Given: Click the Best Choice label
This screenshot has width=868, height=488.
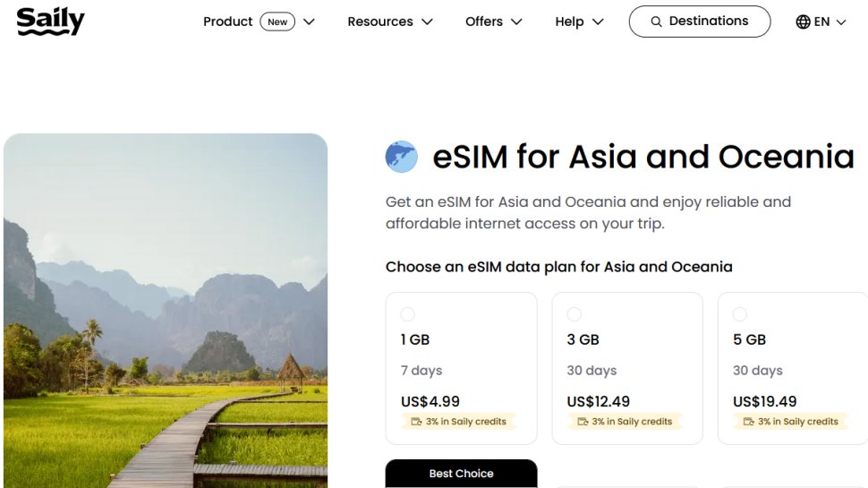Looking at the screenshot, I should click(x=461, y=474).
